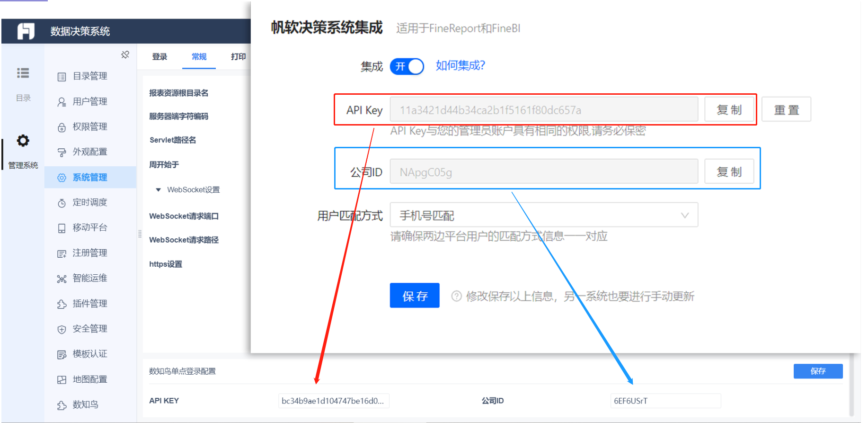Open 地图配置 menu item
868x423 pixels.
(90, 379)
